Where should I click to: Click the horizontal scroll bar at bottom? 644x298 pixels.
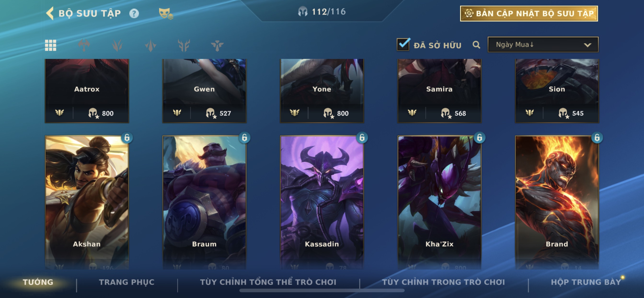tap(322, 291)
